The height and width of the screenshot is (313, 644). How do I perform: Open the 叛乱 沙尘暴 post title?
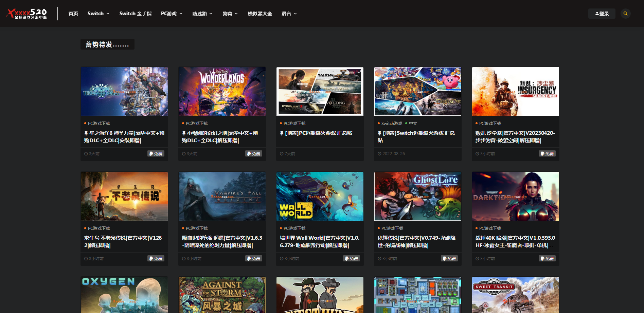pyautogui.click(x=515, y=137)
